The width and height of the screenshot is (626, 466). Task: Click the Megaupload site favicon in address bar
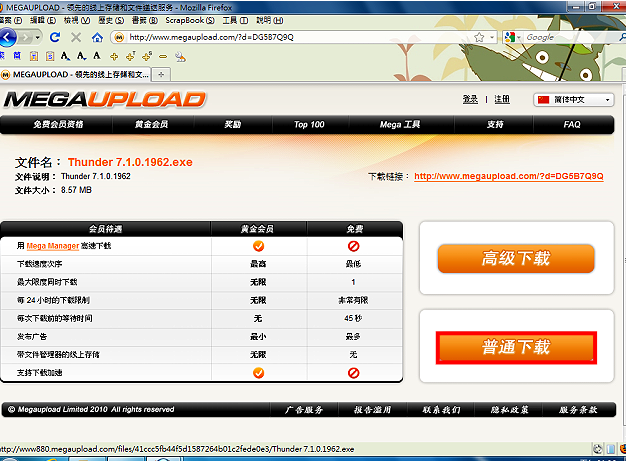coord(119,38)
